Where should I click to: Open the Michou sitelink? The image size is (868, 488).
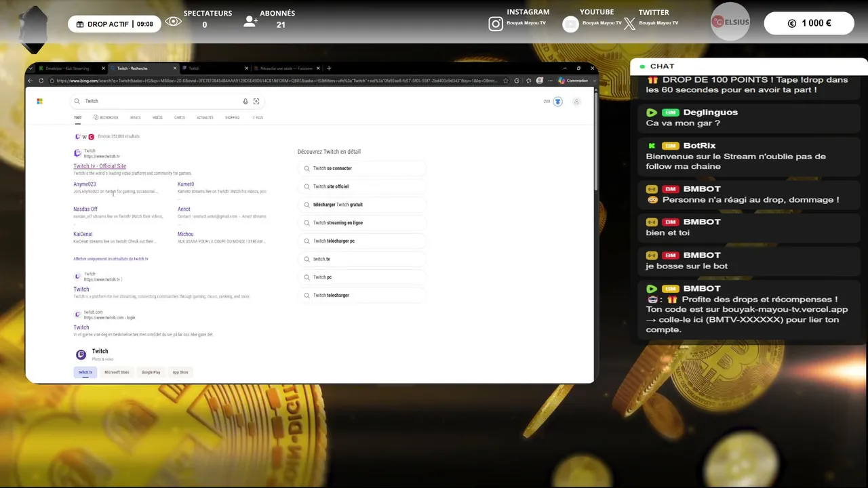click(x=185, y=235)
